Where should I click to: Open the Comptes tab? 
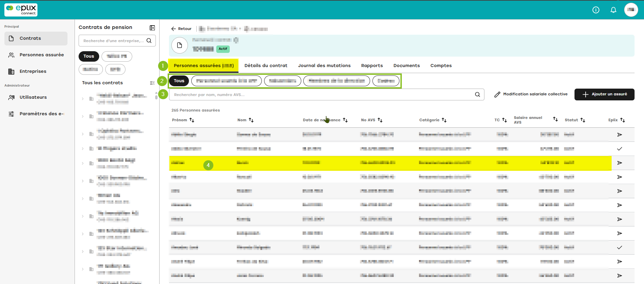(441, 66)
